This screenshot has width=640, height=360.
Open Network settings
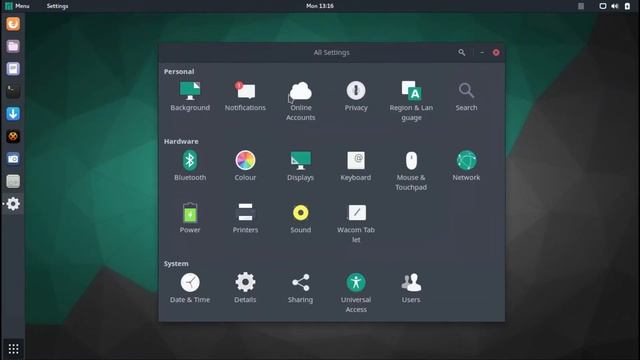[466, 166]
